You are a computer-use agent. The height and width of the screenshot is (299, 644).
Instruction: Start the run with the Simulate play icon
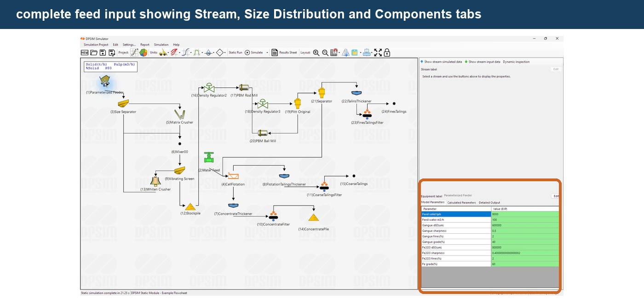(247, 52)
